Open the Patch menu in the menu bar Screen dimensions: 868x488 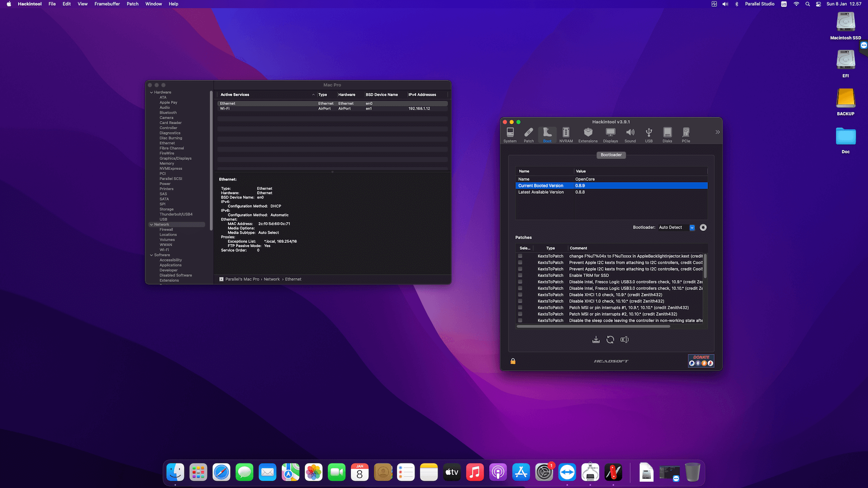pos(132,4)
